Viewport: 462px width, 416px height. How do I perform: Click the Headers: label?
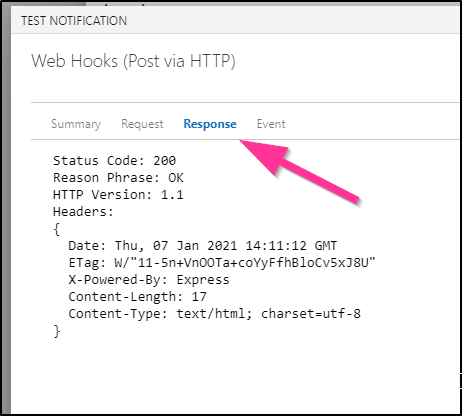point(83,212)
